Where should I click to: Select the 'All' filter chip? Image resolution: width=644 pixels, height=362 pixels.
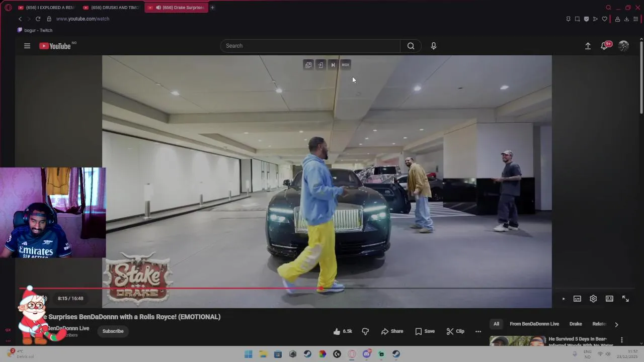[496, 324]
